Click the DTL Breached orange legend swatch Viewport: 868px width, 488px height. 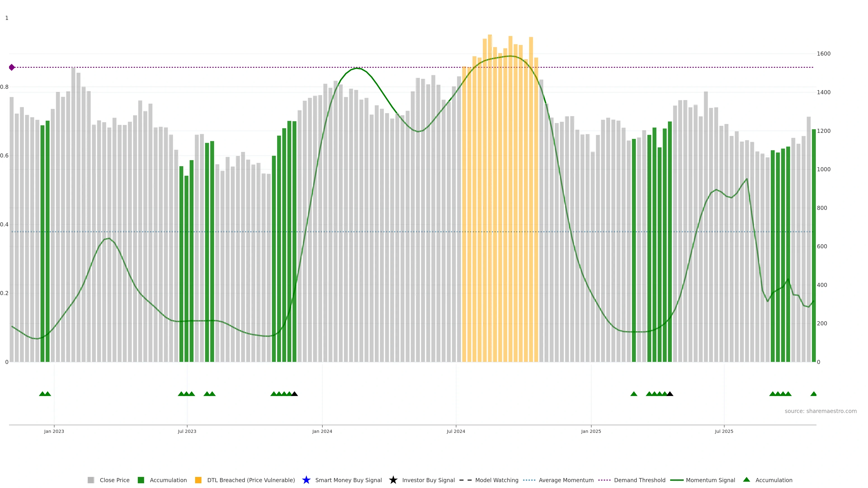point(198,480)
